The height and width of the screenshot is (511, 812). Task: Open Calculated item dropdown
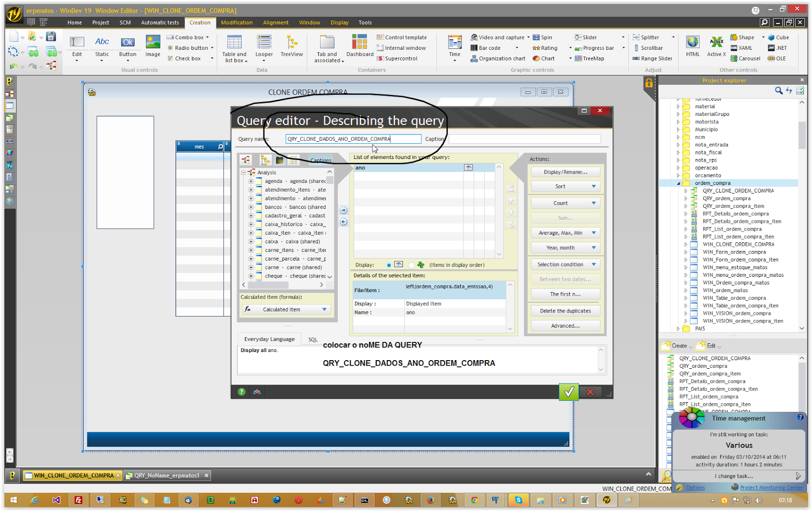coord(324,309)
